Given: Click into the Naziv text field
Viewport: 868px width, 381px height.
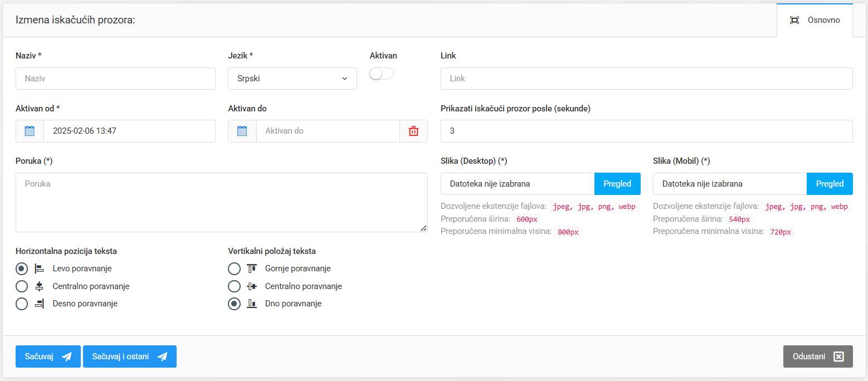Looking at the screenshot, I should pos(115,79).
